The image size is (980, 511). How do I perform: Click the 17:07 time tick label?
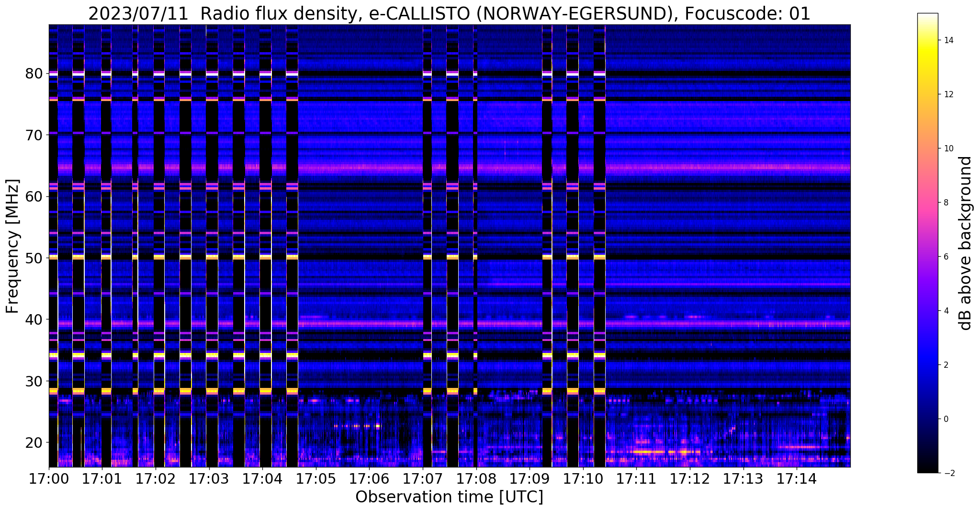[423, 478]
